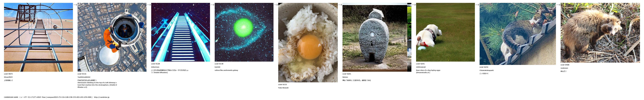
Task: Open the cat on roof photo
Action: (517, 34)
